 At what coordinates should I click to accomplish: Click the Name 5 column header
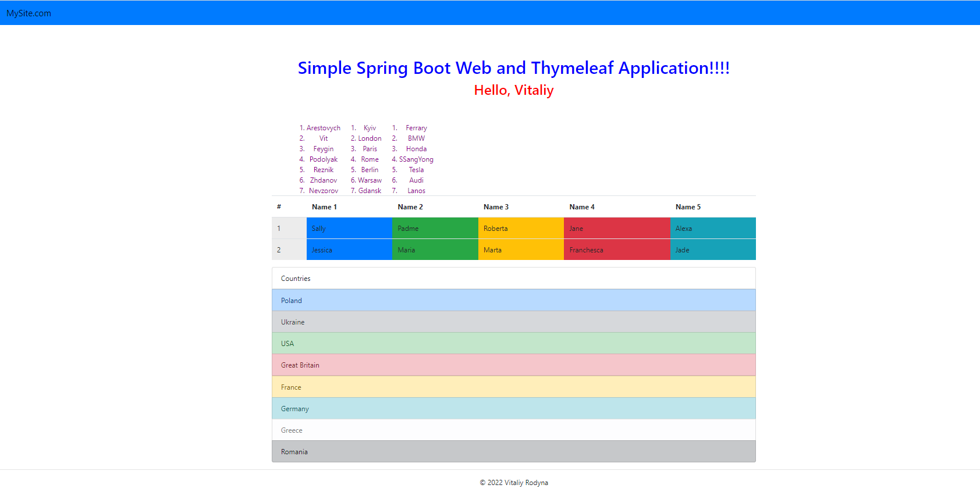click(x=713, y=206)
